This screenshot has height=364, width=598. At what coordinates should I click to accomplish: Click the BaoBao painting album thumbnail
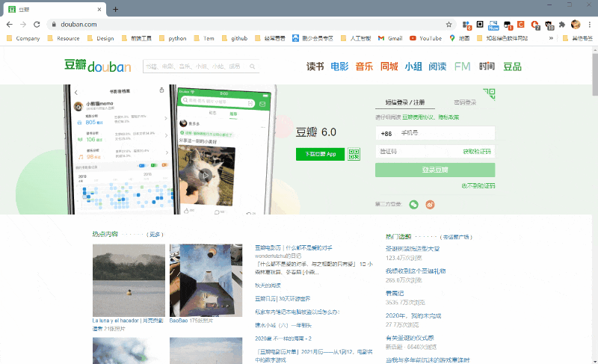[206, 280]
